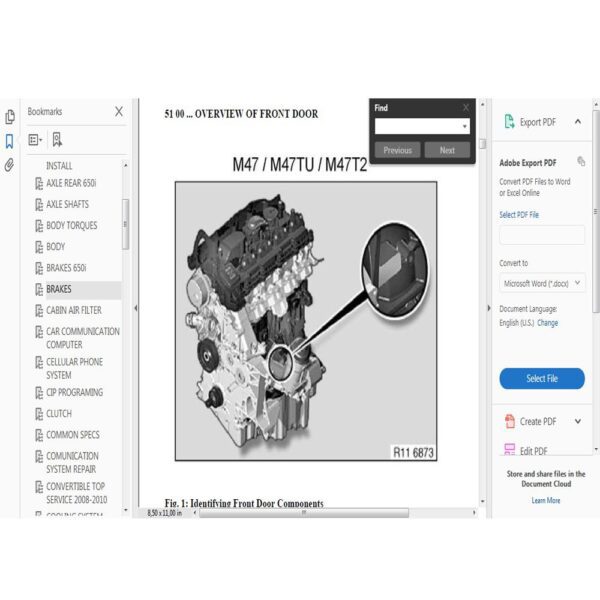Select the BODY bookmark
This screenshot has width=600, height=600.
coord(55,247)
